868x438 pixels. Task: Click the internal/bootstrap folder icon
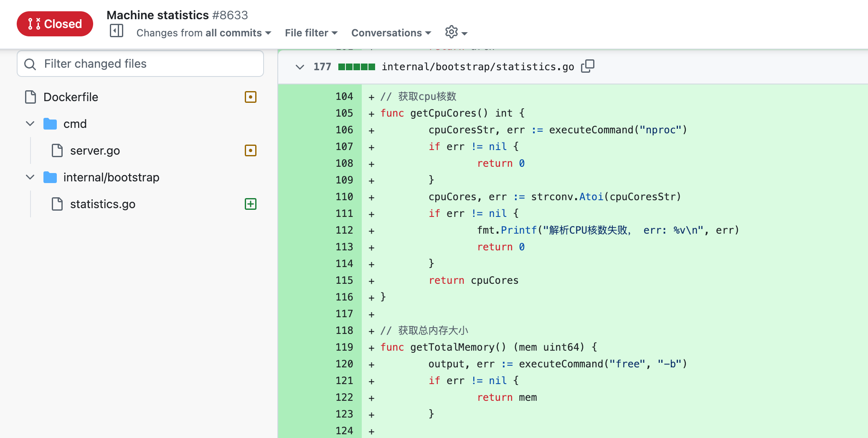click(x=50, y=177)
